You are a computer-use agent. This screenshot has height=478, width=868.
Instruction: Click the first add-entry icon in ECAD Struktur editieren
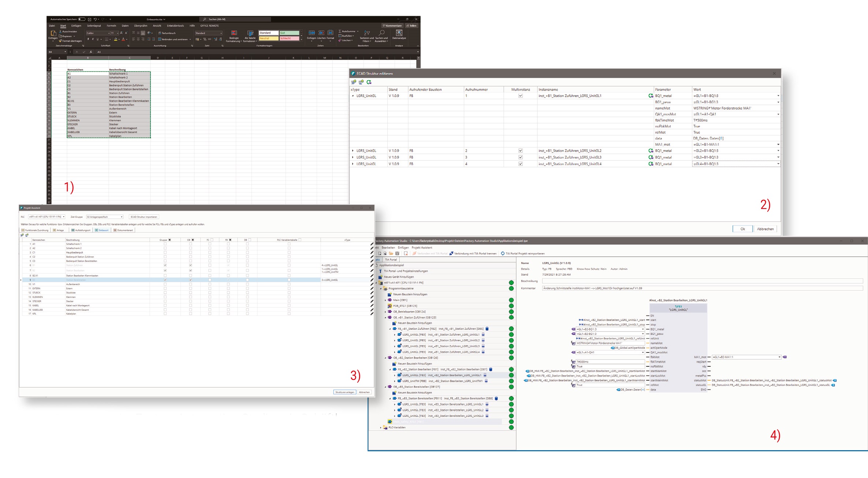tap(354, 82)
